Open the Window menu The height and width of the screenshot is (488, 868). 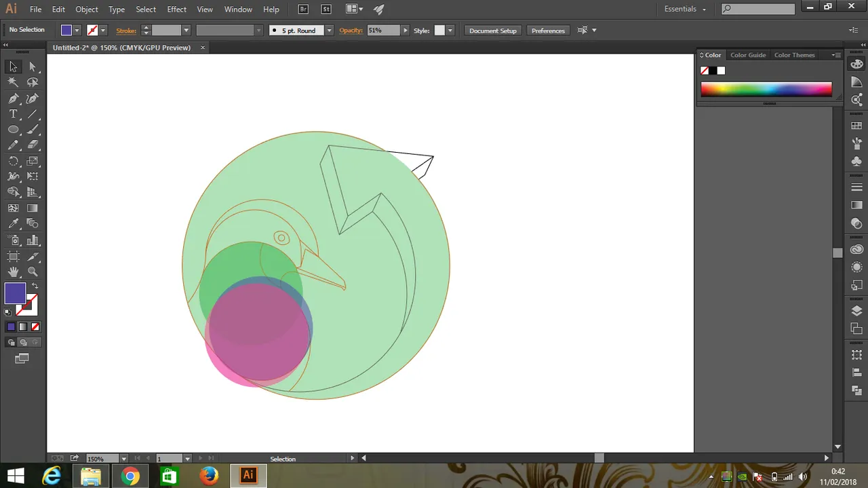coord(238,10)
